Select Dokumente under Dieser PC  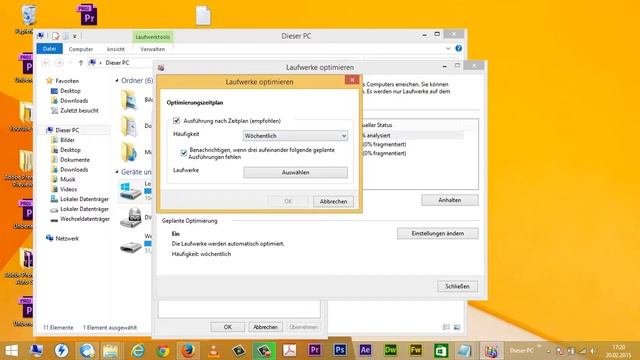click(x=75, y=160)
